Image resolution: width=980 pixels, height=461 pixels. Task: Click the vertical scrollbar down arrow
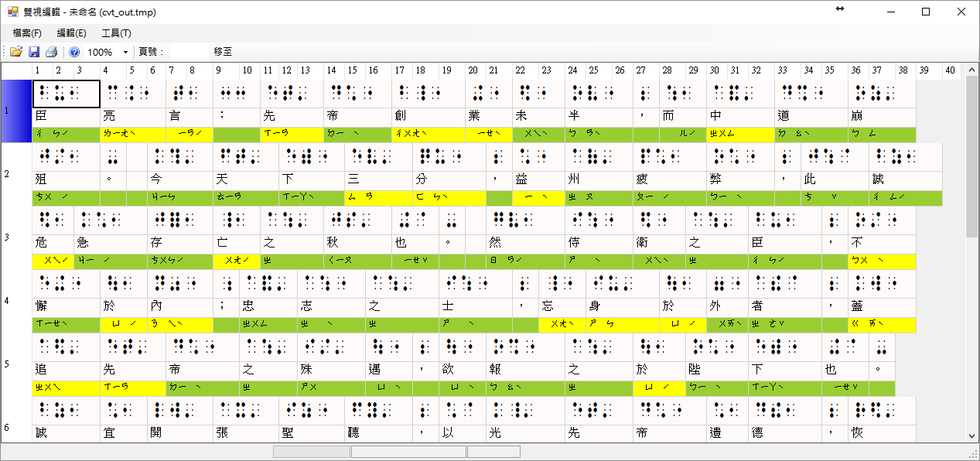(x=972, y=435)
